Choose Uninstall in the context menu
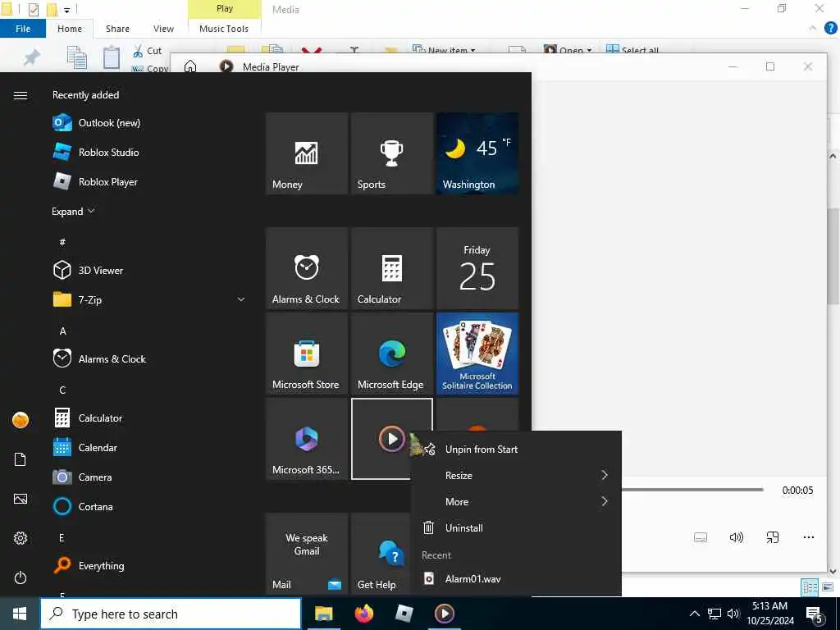Image resolution: width=840 pixels, height=630 pixels. click(516, 527)
